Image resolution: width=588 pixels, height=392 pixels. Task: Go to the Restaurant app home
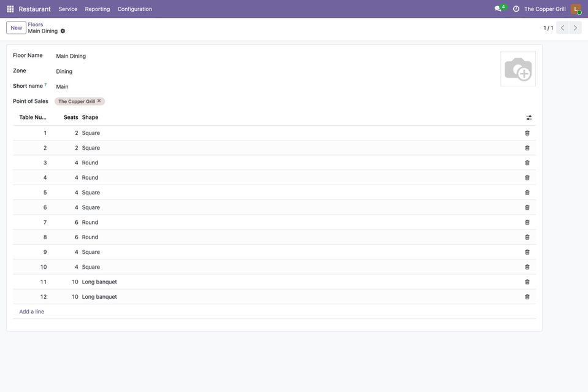34,9
